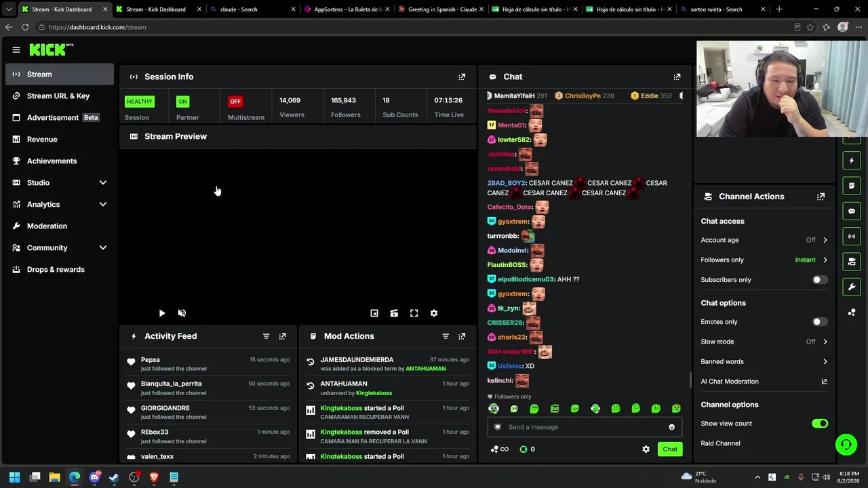The height and width of the screenshot is (488, 868).
Task: Click the wrench icon in the right sidebar
Action: coord(852,287)
